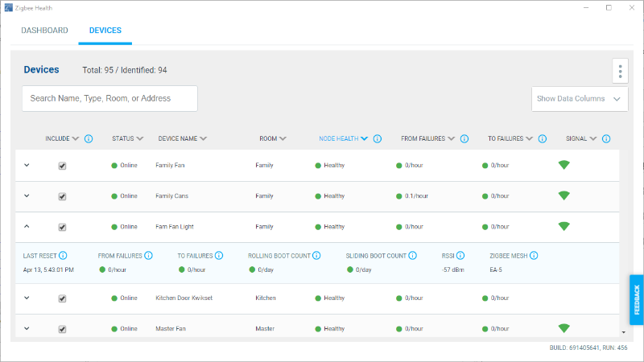
Task: Sort by the ROOM column
Action: click(273, 138)
